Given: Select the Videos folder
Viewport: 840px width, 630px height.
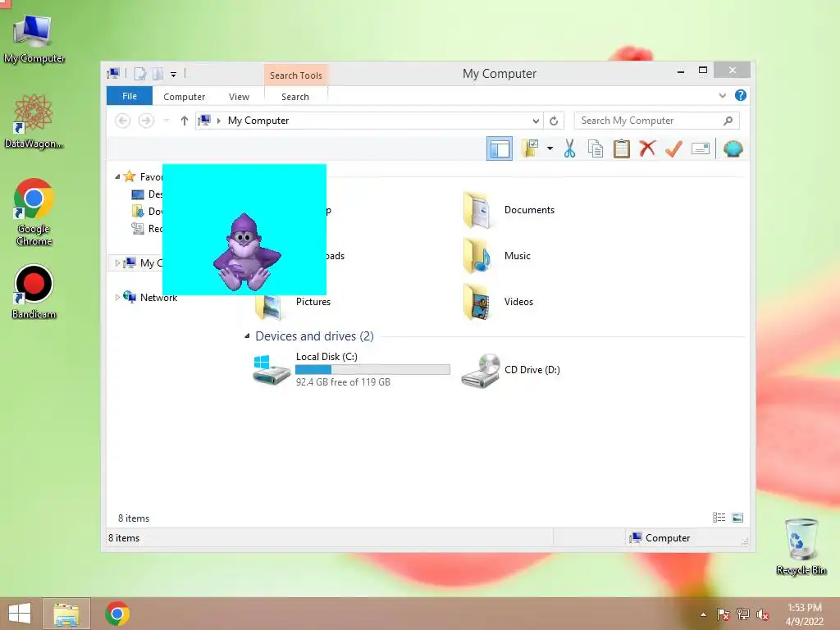Looking at the screenshot, I should coord(498,302).
